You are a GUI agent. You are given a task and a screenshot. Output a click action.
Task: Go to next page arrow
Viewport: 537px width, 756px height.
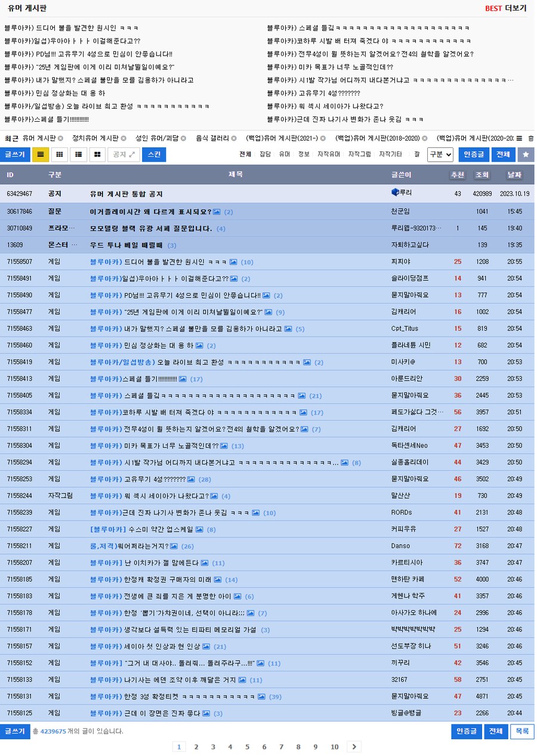tap(354, 746)
